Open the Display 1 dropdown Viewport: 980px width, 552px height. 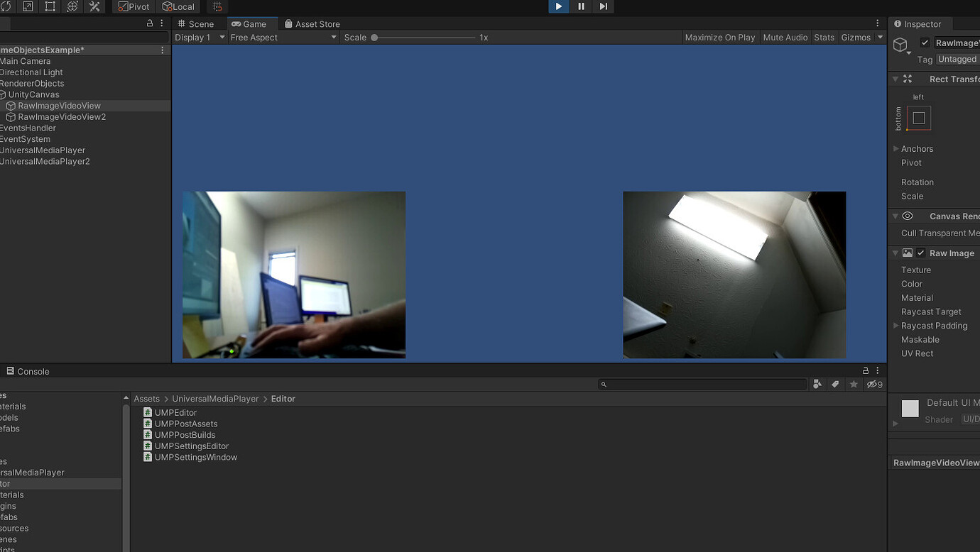(199, 37)
